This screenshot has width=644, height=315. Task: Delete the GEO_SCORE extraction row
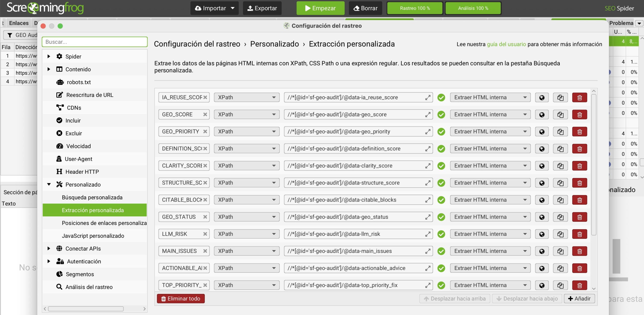click(579, 115)
